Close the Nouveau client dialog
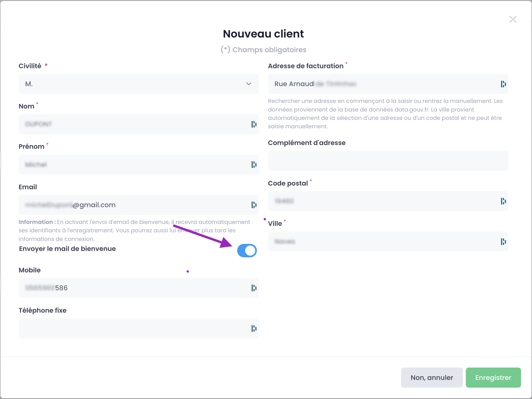The height and width of the screenshot is (399, 532). click(513, 19)
